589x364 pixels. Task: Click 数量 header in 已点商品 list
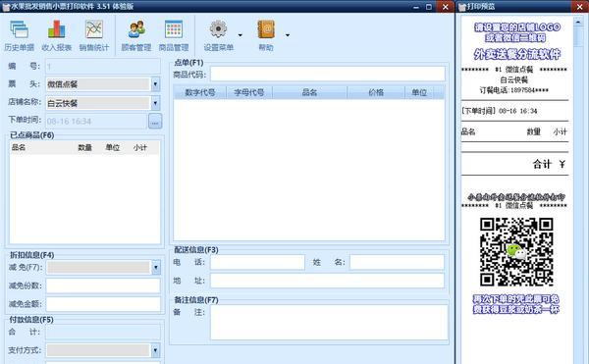click(x=84, y=147)
